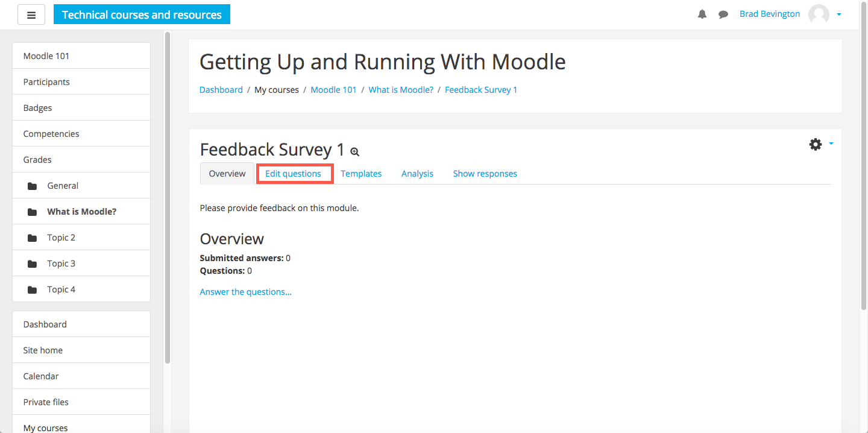
Task: Select Participants in the side navigation
Action: [81, 82]
